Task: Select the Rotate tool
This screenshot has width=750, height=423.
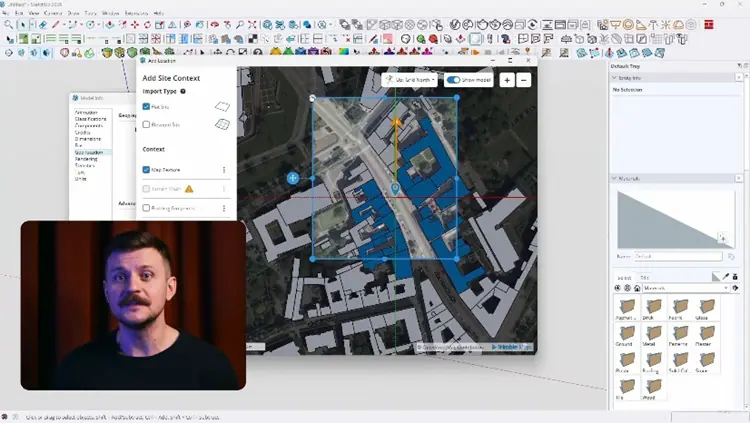Action: pos(147,24)
